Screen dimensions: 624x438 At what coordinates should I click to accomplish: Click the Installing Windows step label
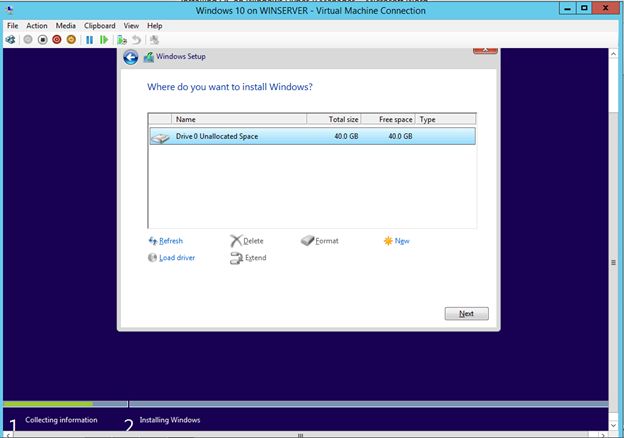coord(170,420)
